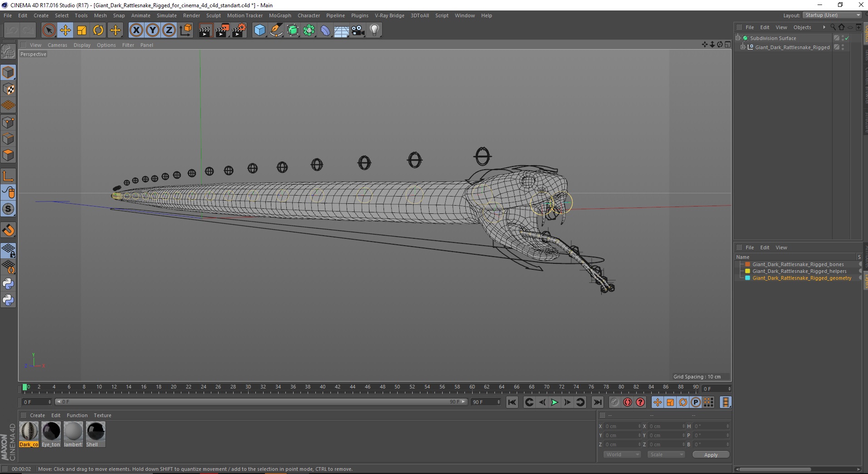The height and width of the screenshot is (474, 868).
Task: Click the yellow helpers layer color swatch
Action: point(748,271)
